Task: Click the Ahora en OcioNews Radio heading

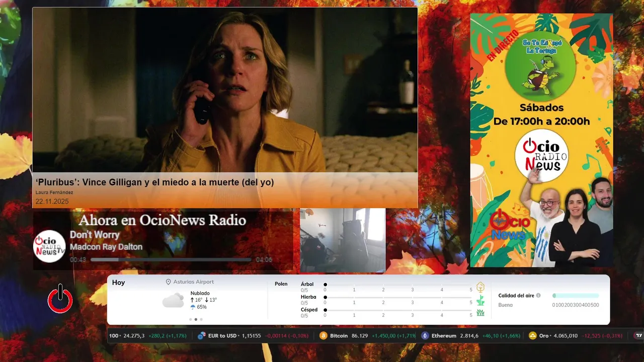Action: point(163,220)
